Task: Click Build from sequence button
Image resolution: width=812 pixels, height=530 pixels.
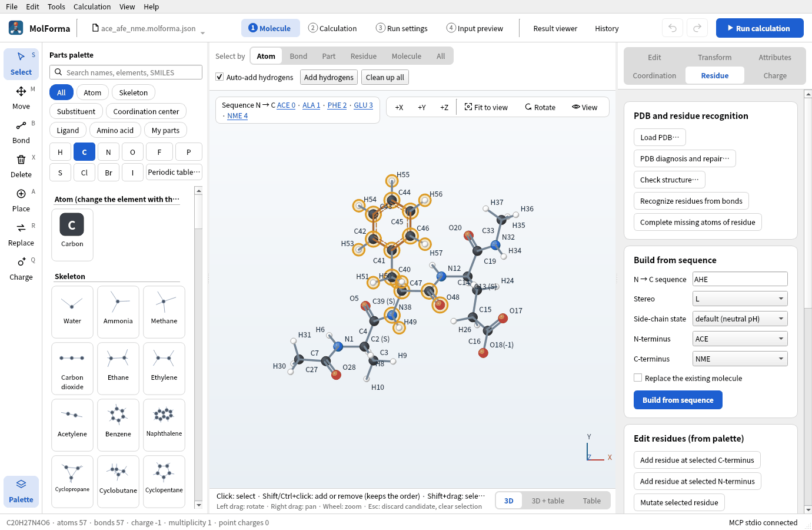Action: (x=678, y=400)
